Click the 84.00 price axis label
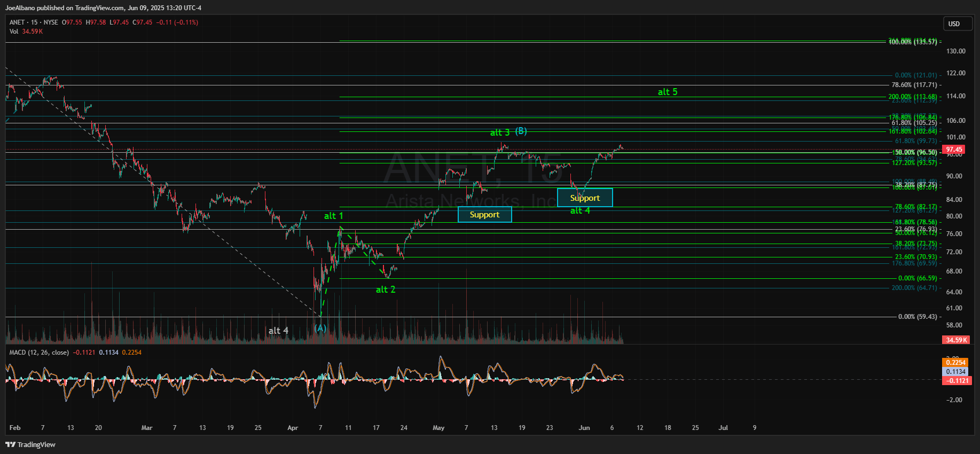The height and width of the screenshot is (454, 980). 954,200
